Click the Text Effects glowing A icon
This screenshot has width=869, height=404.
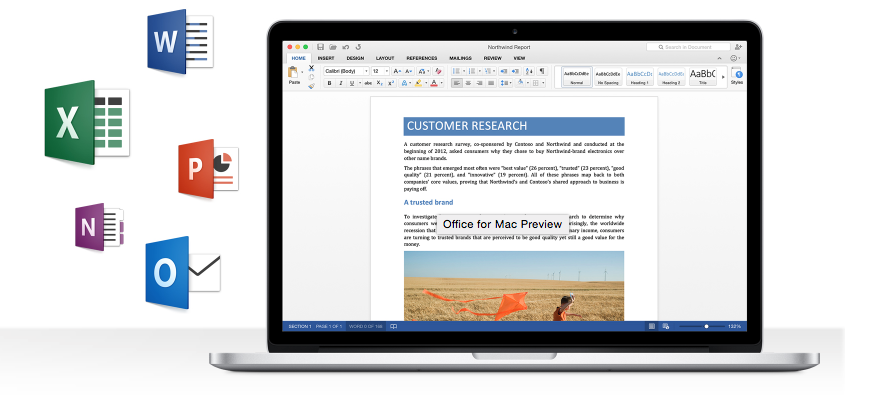point(405,83)
